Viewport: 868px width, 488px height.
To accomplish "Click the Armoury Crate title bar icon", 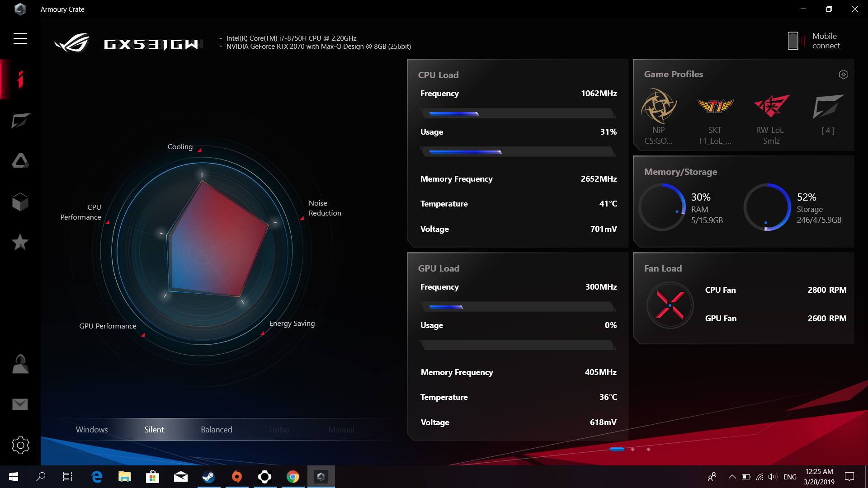I will pyautogui.click(x=20, y=9).
